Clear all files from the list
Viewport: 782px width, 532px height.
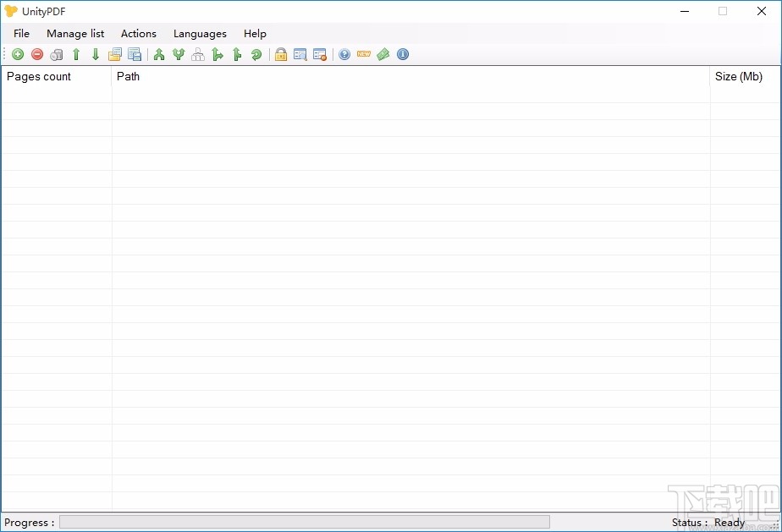(56, 54)
